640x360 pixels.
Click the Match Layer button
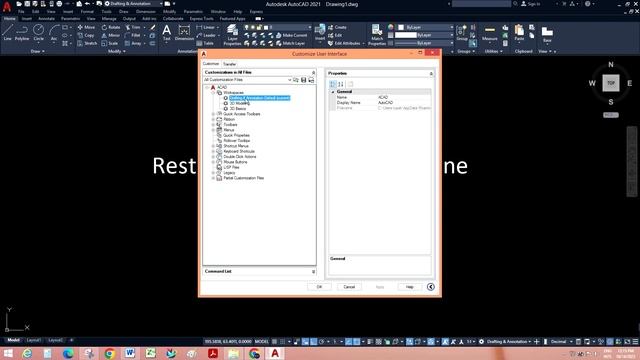tap(291, 43)
